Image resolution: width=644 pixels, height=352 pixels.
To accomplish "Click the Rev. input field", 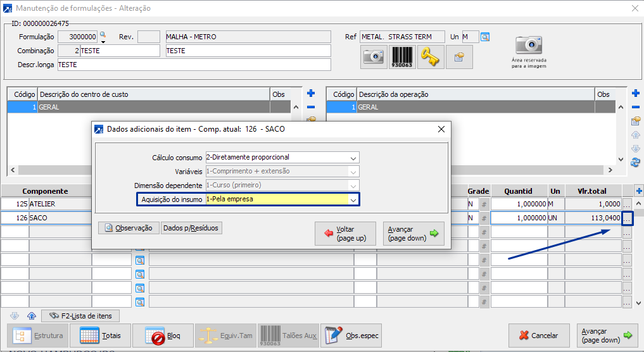I will [149, 37].
